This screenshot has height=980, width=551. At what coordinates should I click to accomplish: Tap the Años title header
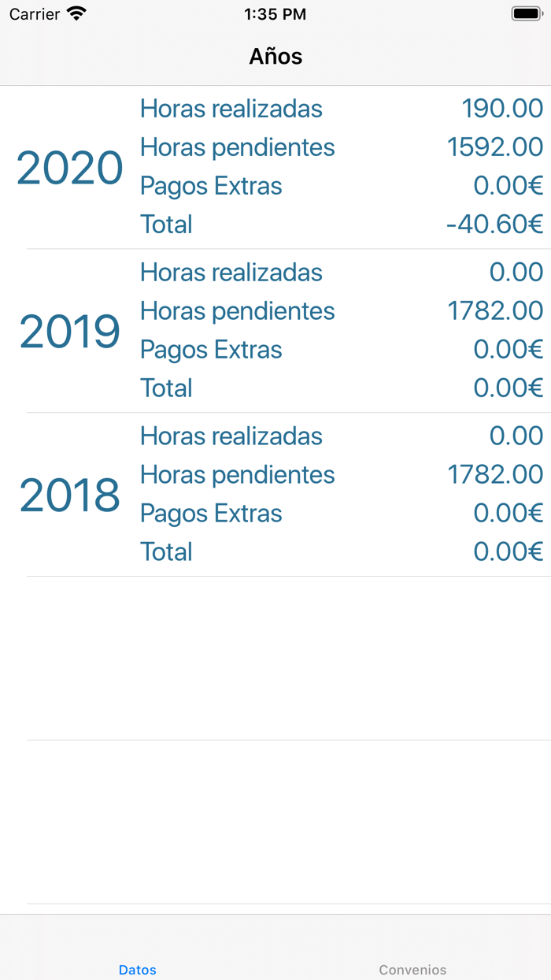[x=275, y=56]
